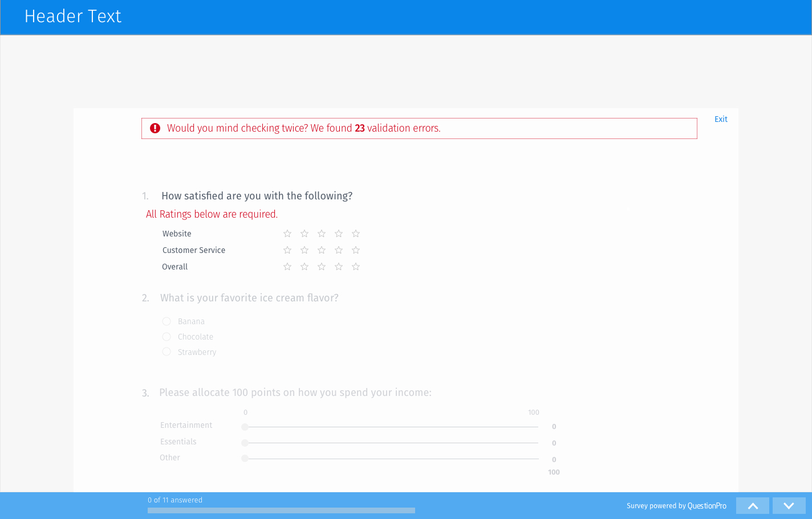
Task: Click the survey progress bar
Action: [x=281, y=510]
